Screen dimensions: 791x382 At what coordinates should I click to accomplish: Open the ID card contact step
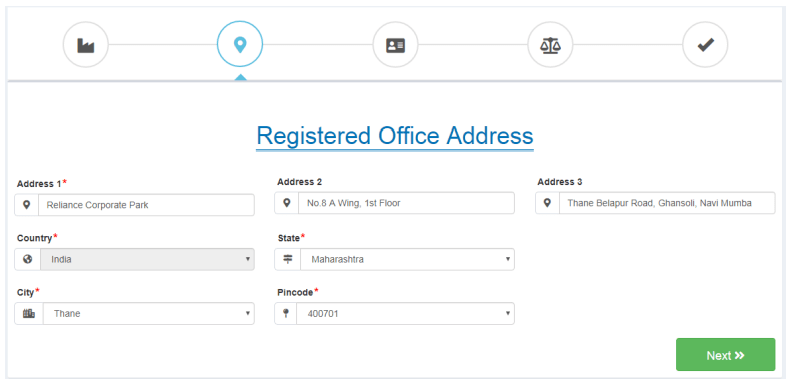[395, 45]
